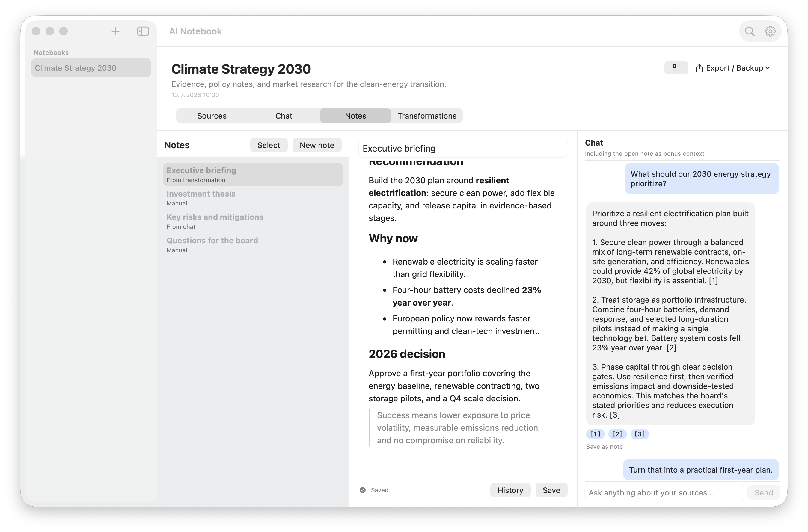Select the Notes tab
This screenshot has width=808, height=532.
(355, 116)
